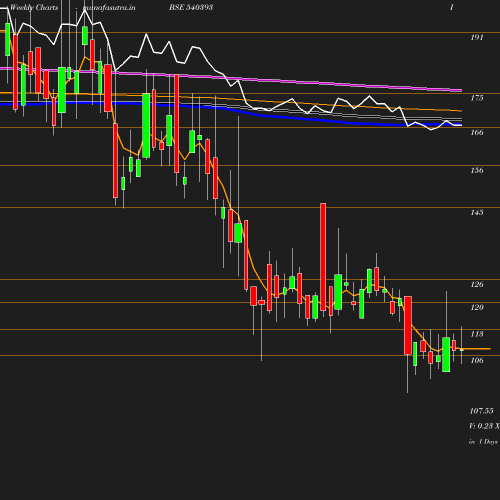Click the 107.55 closing price value
This screenshot has width=500, height=500.
pos(481,411)
